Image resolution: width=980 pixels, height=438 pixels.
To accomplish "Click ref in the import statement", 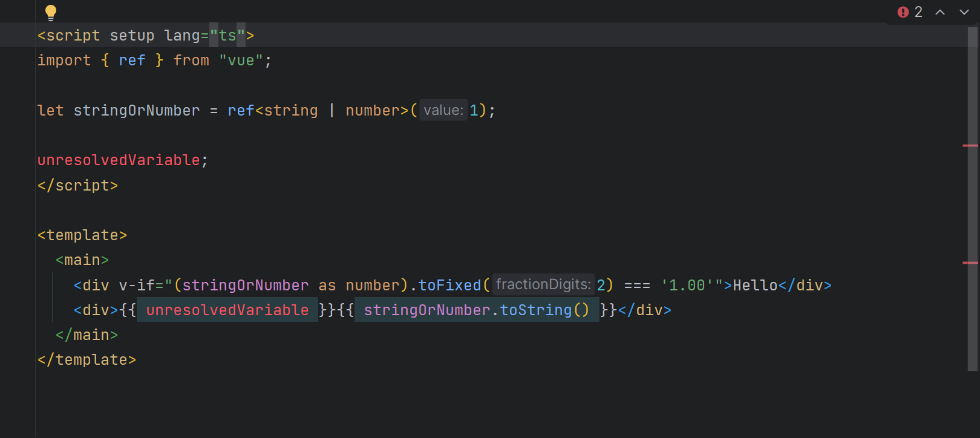I will coord(132,60).
